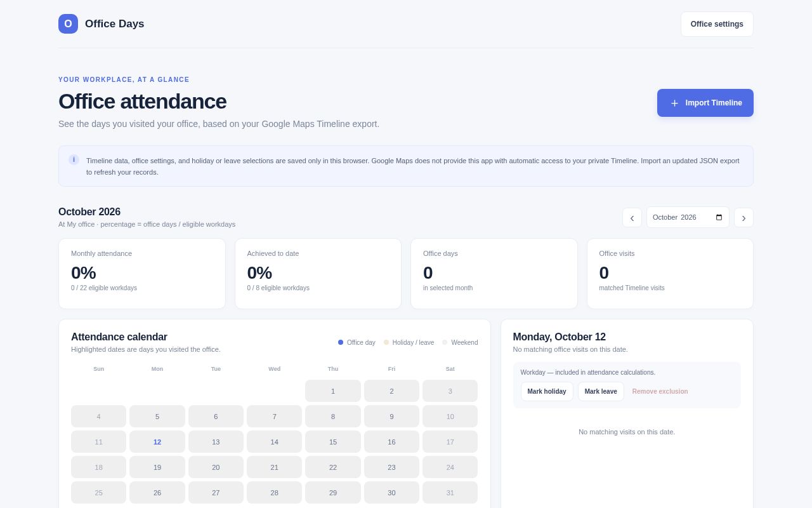Choose October 15 in the calendar
812x508 pixels.
tap(333, 442)
